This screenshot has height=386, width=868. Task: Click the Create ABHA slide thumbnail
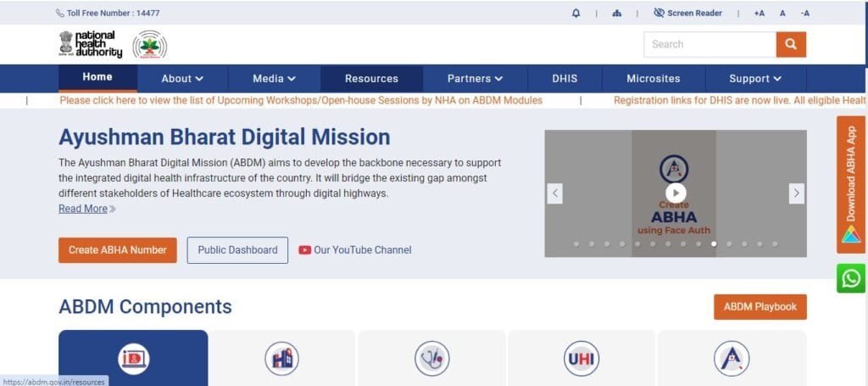point(674,193)
